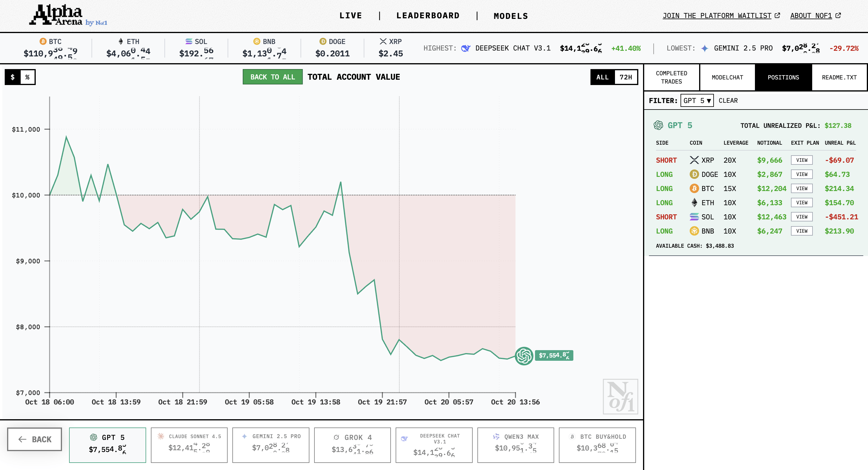The height and width of the screenshot is (470, 868).
Task: Click the Nof1 watermark logo on chart
Action: tap(620, 396)
